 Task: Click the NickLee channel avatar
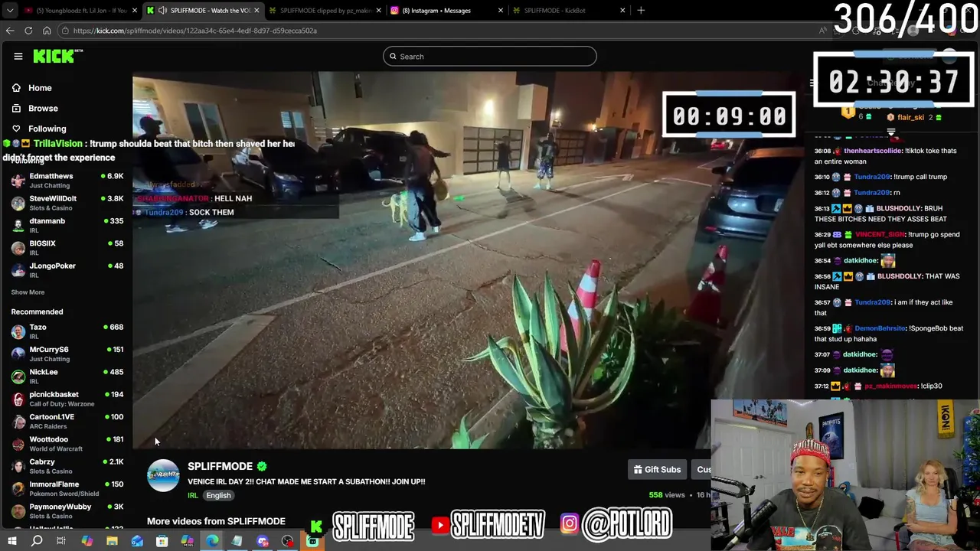tap(18, 377)
